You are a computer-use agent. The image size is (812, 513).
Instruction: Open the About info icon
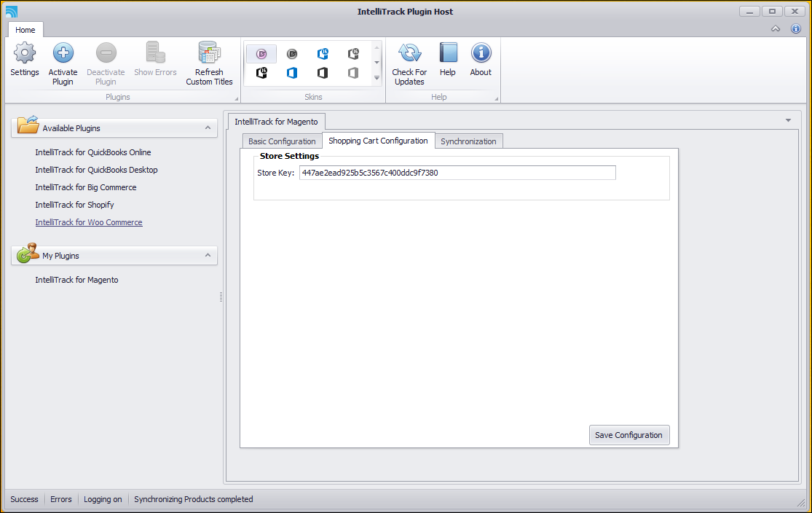[x=481, y=53]
